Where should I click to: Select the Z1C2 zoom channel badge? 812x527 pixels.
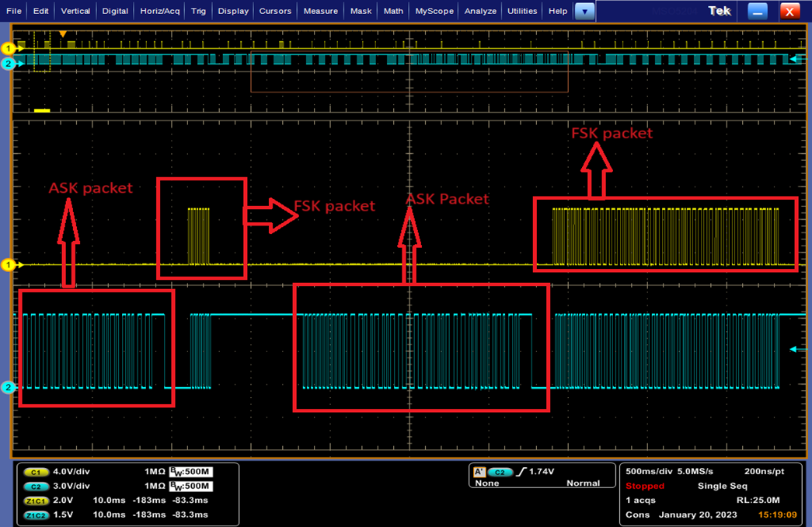36,515
